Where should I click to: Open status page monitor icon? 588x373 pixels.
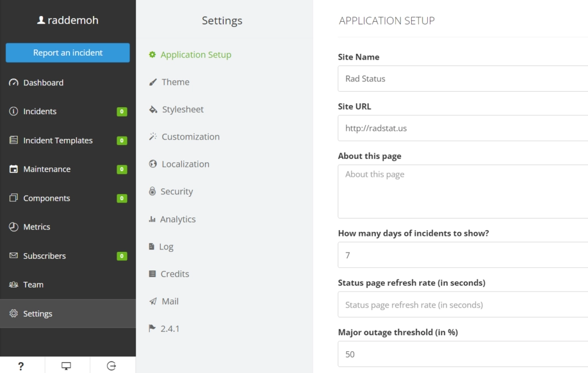point(66,366)
